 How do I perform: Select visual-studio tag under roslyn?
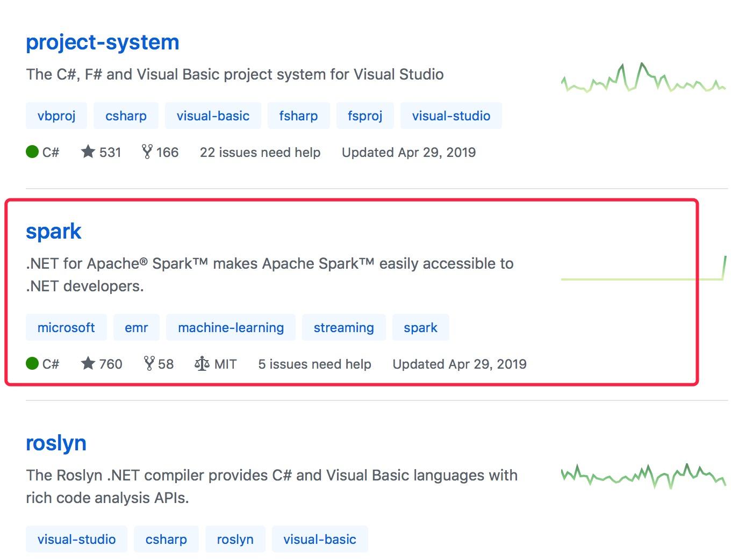(76, 539)
